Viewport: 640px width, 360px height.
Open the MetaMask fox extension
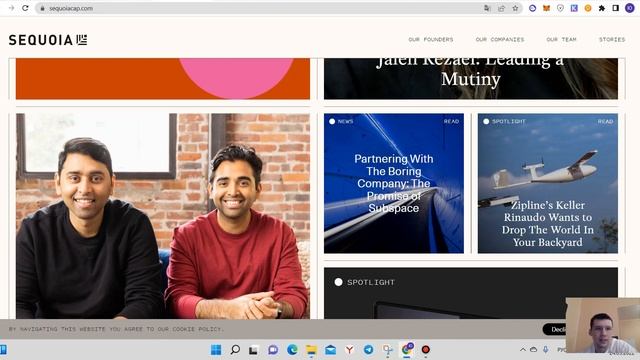[x=546, y=8]
